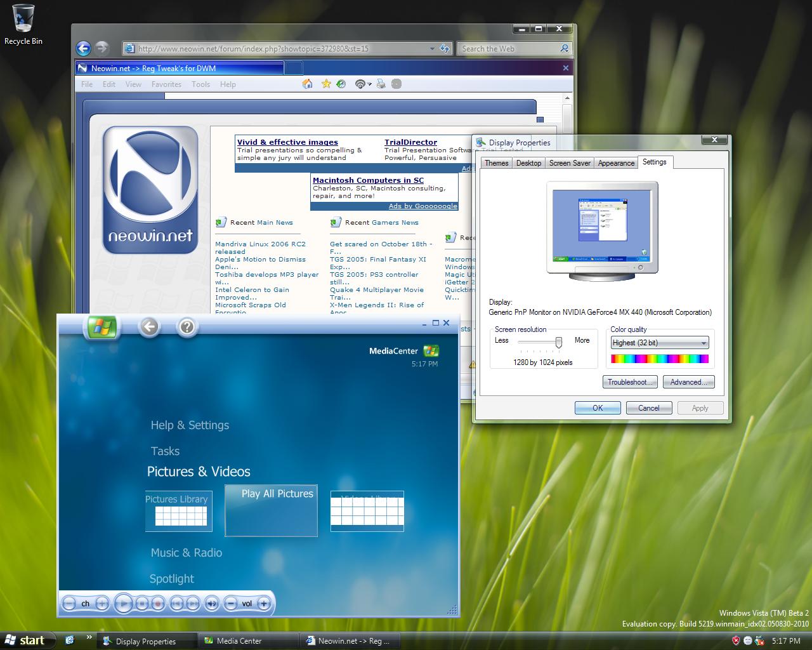
Task: Open the Favorites menu in browser
Action: tap(166, 84)
